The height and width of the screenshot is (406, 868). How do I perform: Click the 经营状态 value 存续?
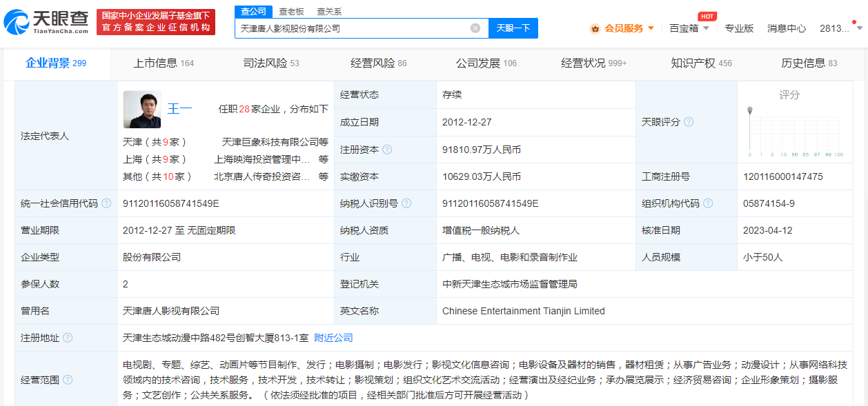coord(452,95)
